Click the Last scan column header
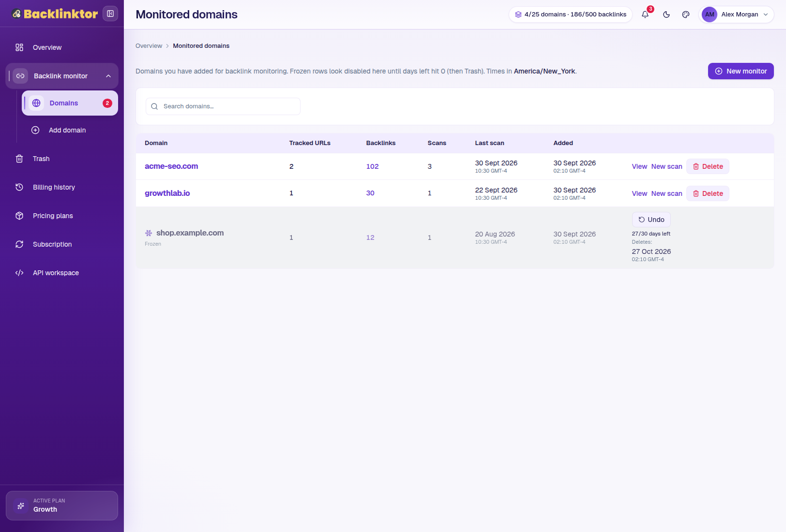Viewport: 786px width, 532px height. coord(489,143)
